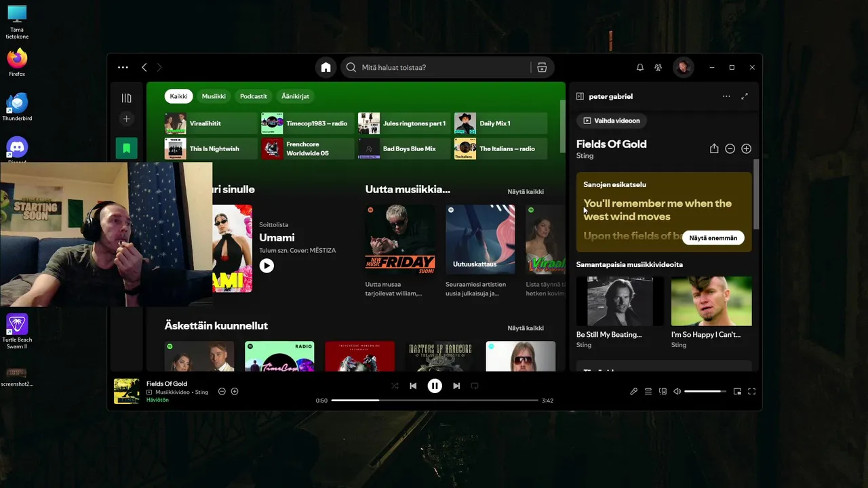Open This Is Nightwish shortcut

click(x=211, y=148)
